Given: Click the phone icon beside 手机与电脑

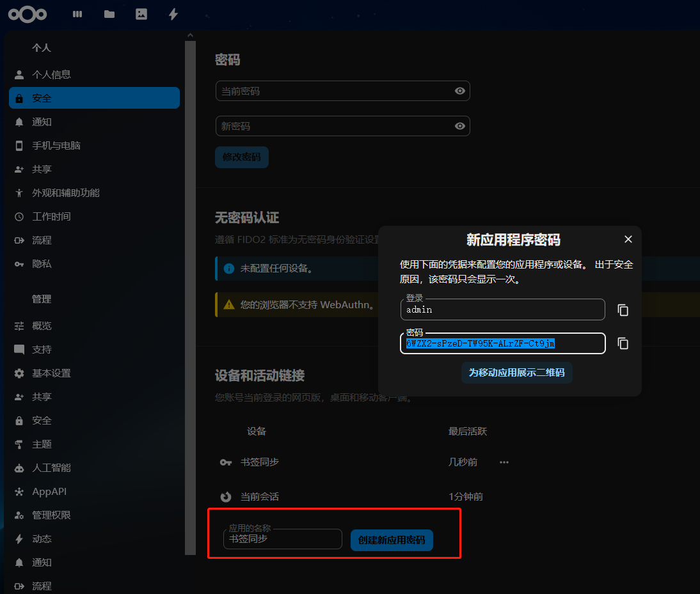Looking at the screenshot, I should click(x=19, y=145).
